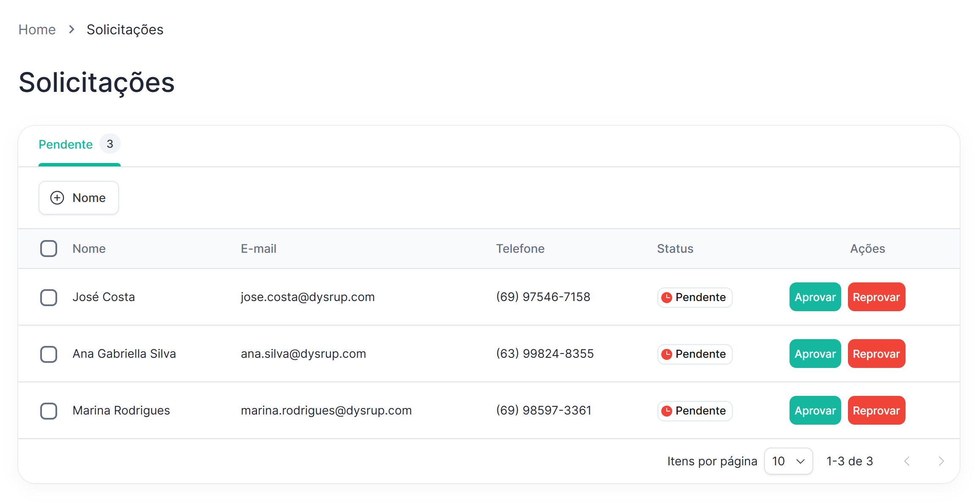Click José Costa's pending clock icon
This screenshot has width=980, height=503.
coord(667,297)
